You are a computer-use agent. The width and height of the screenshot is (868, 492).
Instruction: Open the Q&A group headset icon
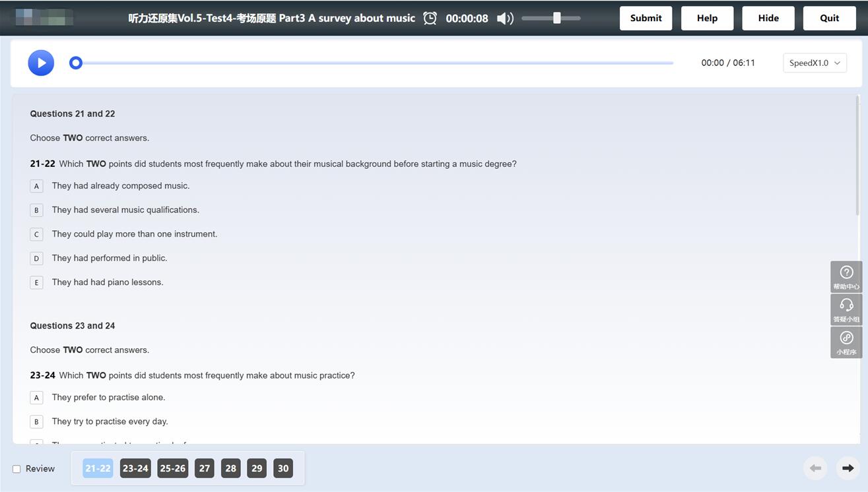846,309
